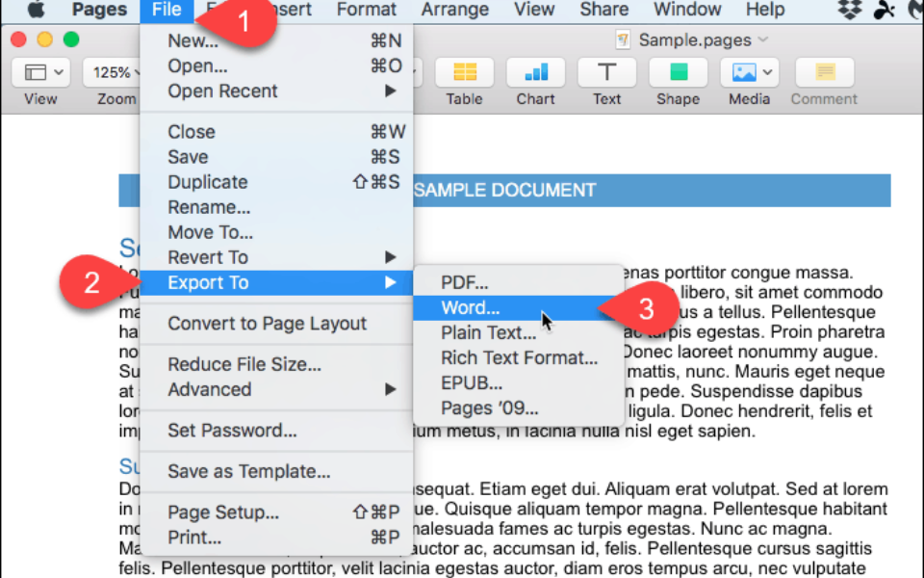
Task: Export the document to Word...
Action: pyautogui.click(x=518, y=308)
